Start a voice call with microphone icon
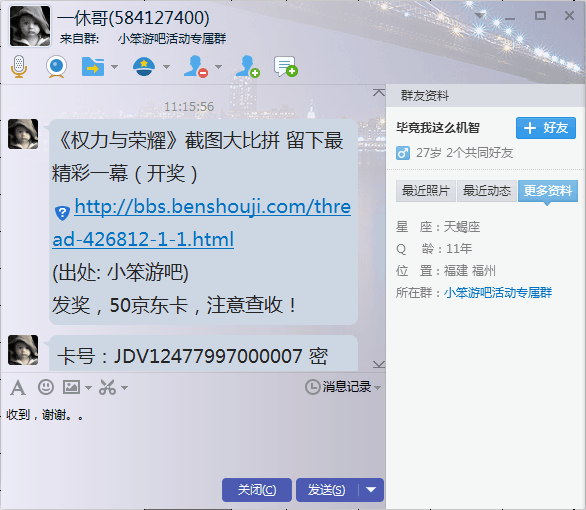Screen dimensions: 586x510 tap(19, 67)
